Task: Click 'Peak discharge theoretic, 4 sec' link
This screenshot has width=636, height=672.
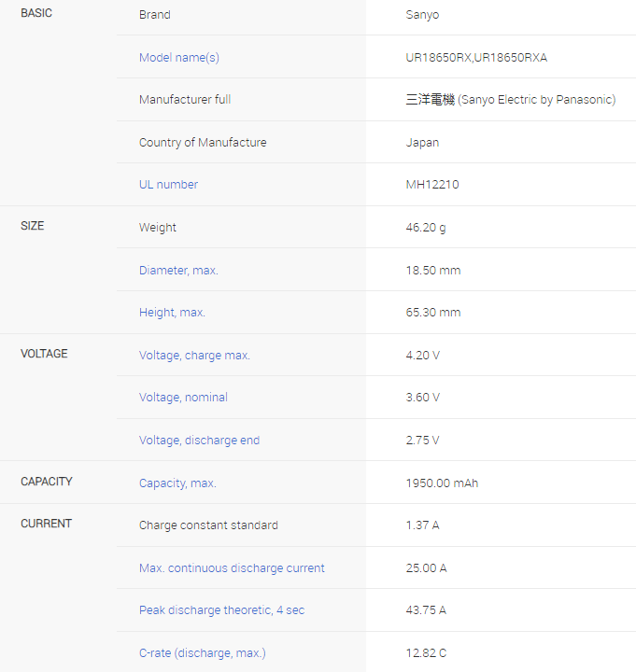Action: coord(221,610)
